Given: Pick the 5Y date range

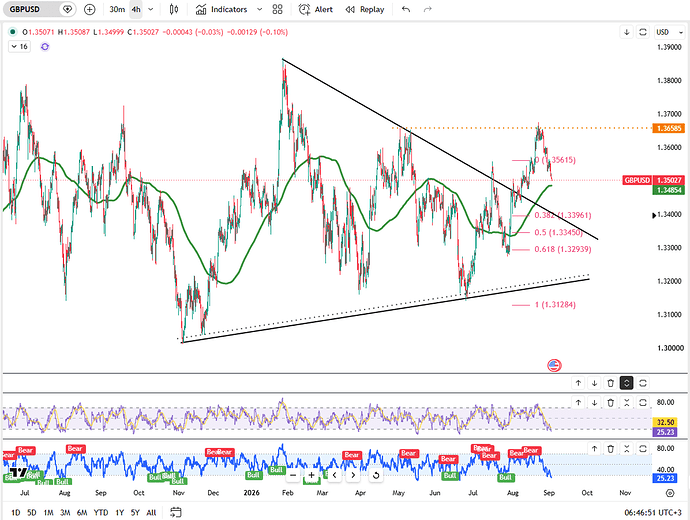Looking at the screenshot, I should coord(135,513).
